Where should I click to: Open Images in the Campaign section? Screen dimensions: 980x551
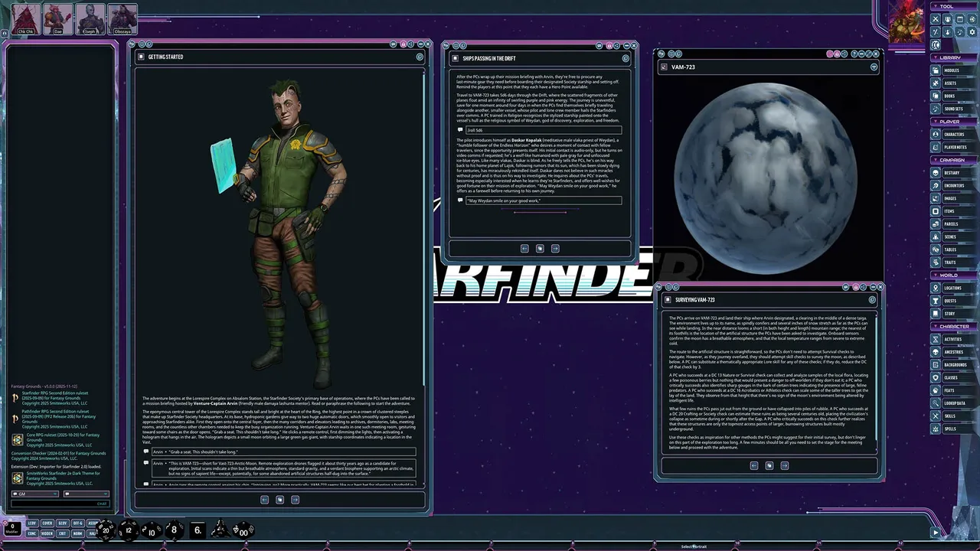(954, 198)
